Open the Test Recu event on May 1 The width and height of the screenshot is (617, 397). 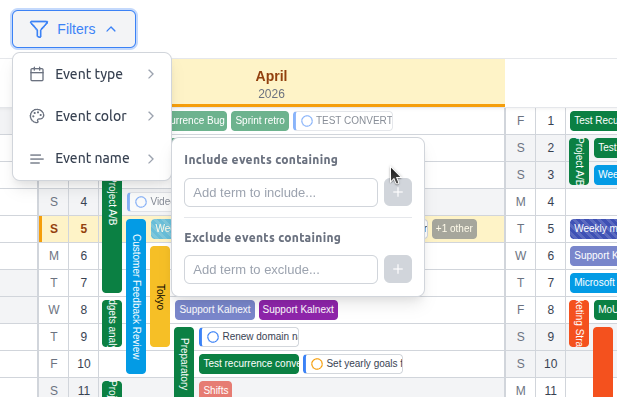click(x=593, y=120)
